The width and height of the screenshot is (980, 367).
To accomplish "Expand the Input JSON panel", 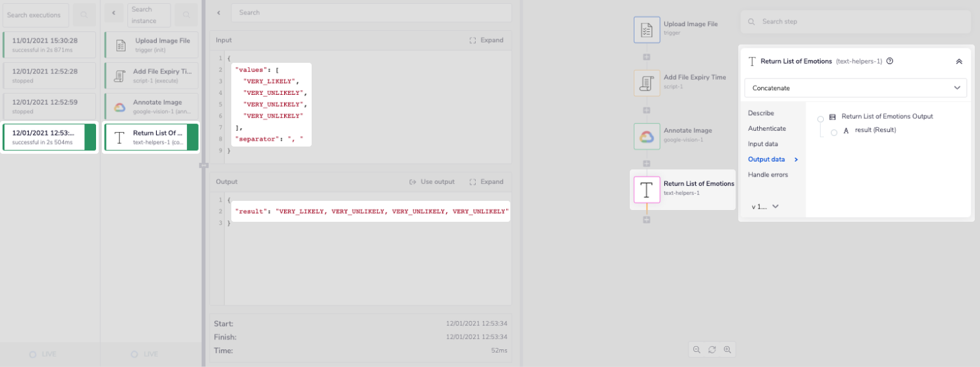I will point(487,40).
